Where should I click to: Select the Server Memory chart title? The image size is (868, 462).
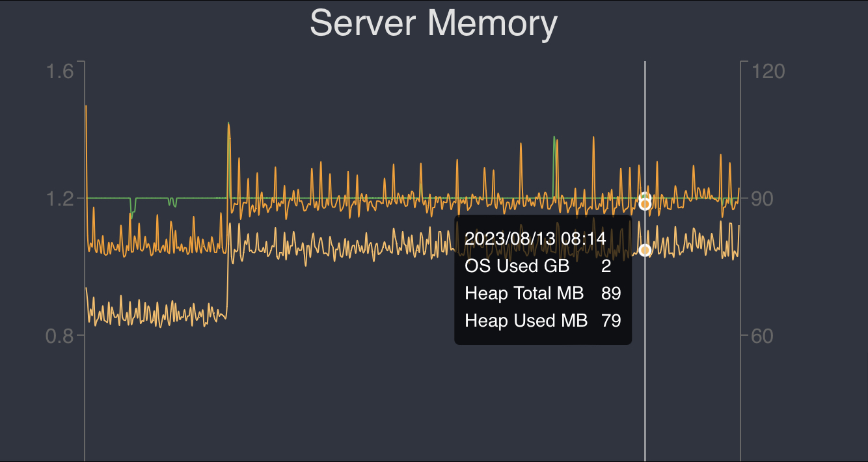(433, 23)
